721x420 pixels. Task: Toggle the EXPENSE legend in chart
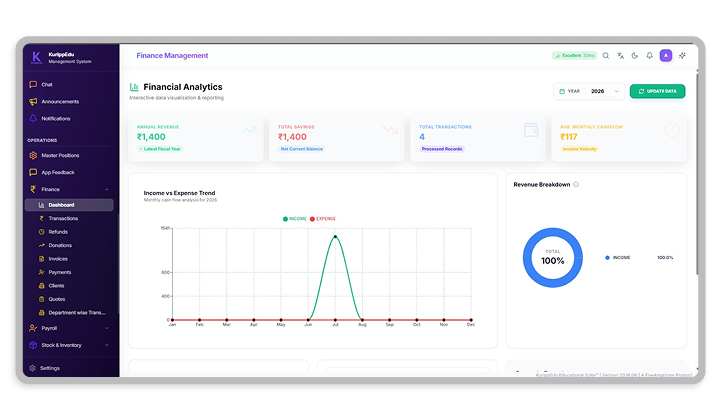[323, 219]
